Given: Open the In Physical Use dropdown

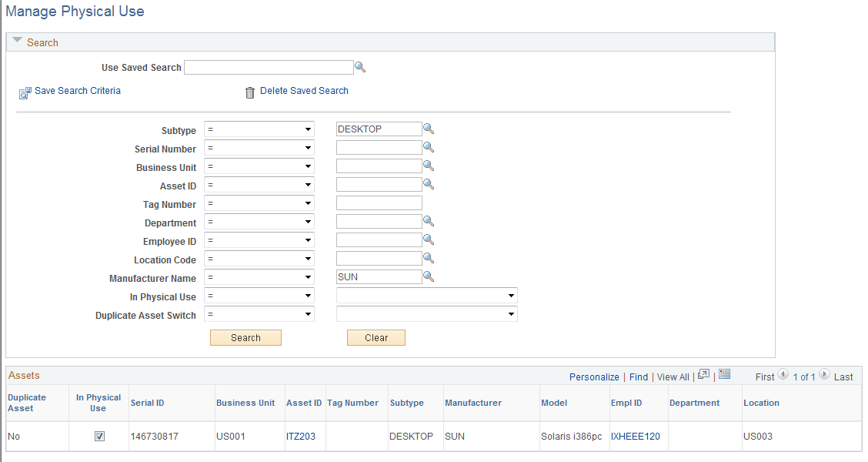Looking at the screenshot, I should [x=511, y=295].
